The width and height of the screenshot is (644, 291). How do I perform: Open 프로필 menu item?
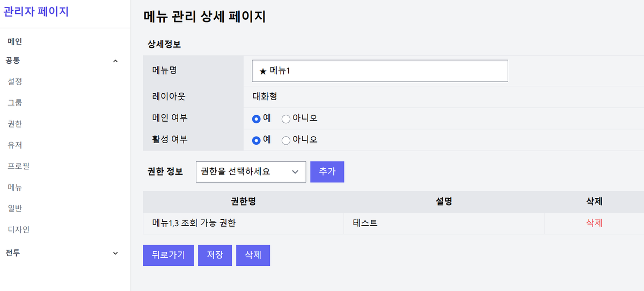point(19,166)
